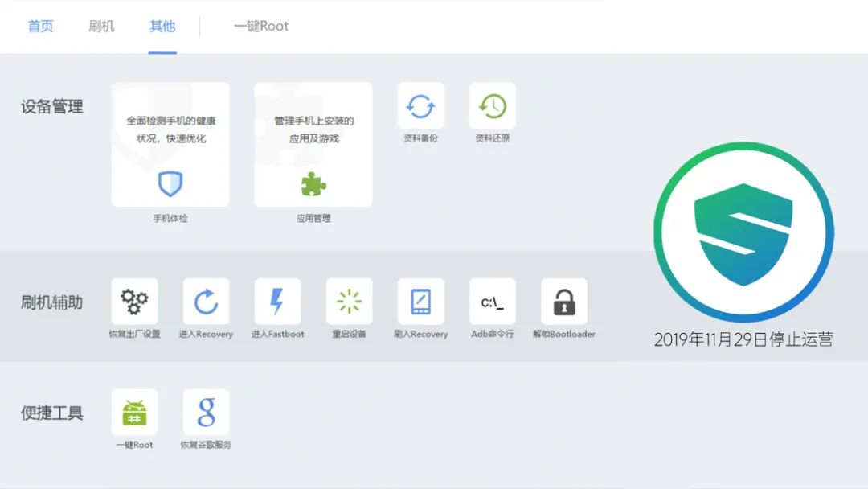This screenshot has height=489, width=868.
Task: Click the 便捷工具 section heading
Action: [x=52, y=413]
